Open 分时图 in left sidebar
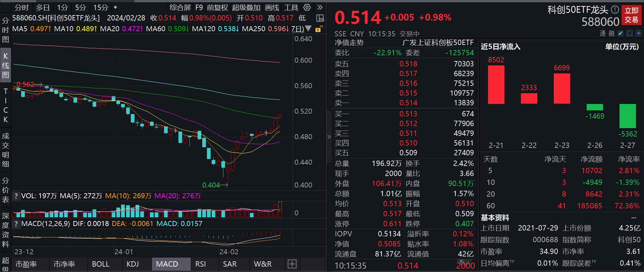Screen dimensions: 644x272 pos(5,30)
